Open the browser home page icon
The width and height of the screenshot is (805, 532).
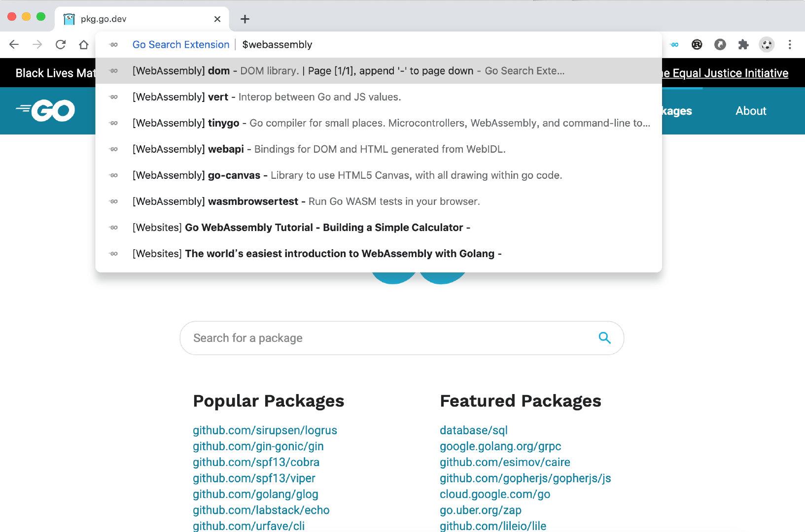pos(84,44)
